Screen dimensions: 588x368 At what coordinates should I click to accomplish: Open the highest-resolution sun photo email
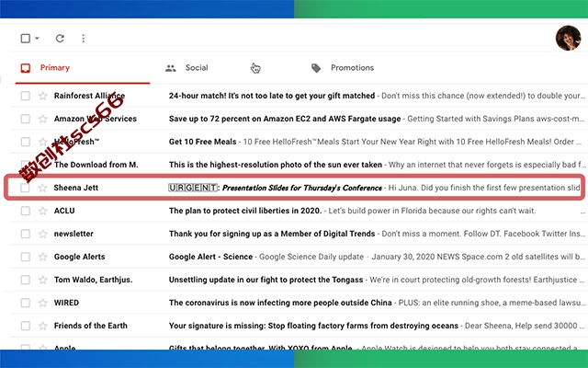(276, 165)
